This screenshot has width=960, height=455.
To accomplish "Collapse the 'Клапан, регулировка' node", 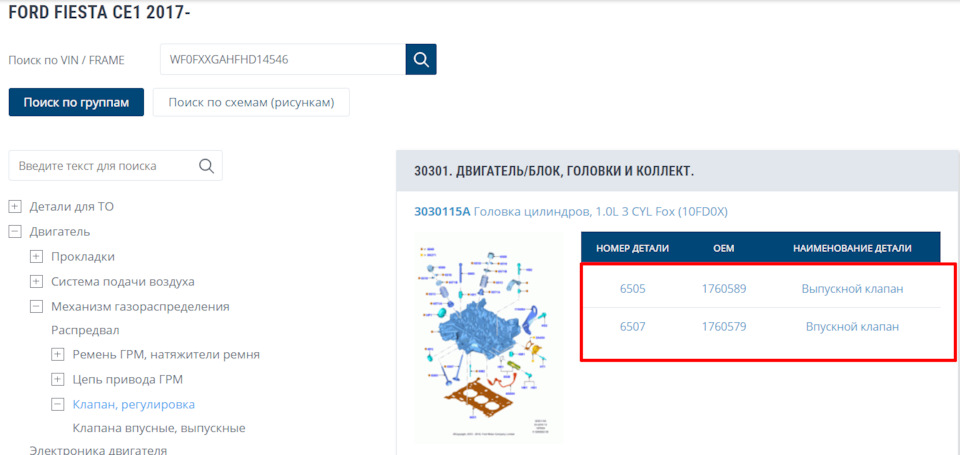I will click(x=58, y=404).
